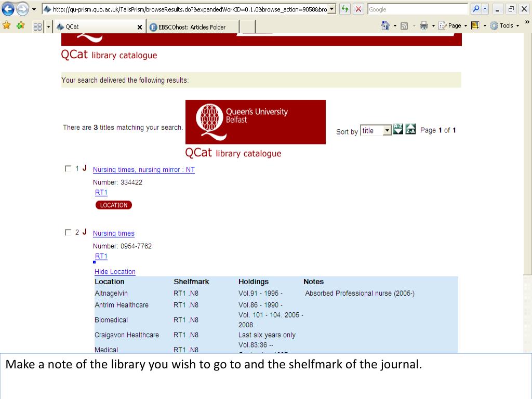Click the 'Vol.91 - 1995 -' holdings cell
532x399 pixels.
pyautogui.click(x=261, y=294)
